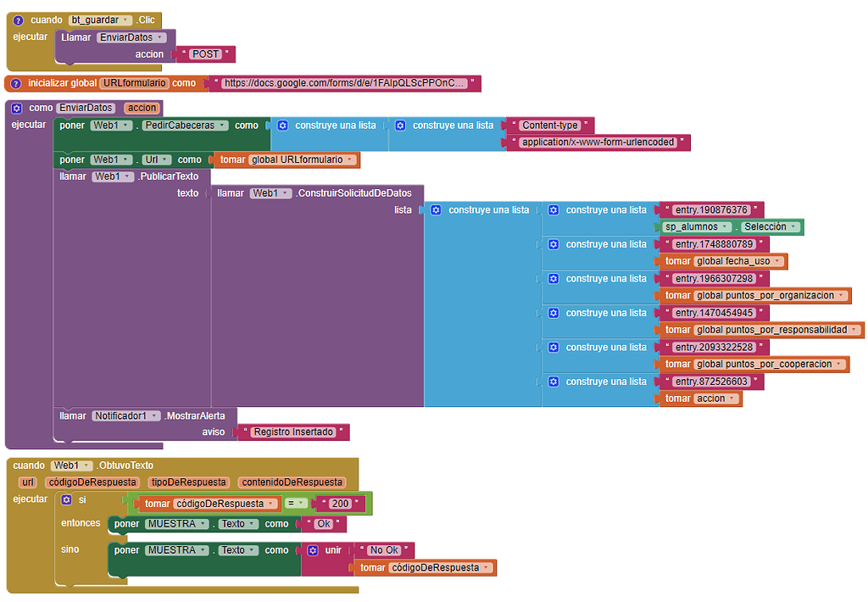This screenshot has width=868, height=602.
Task: Click the Registro Insertado text field
Action: (x=293, y=432)
